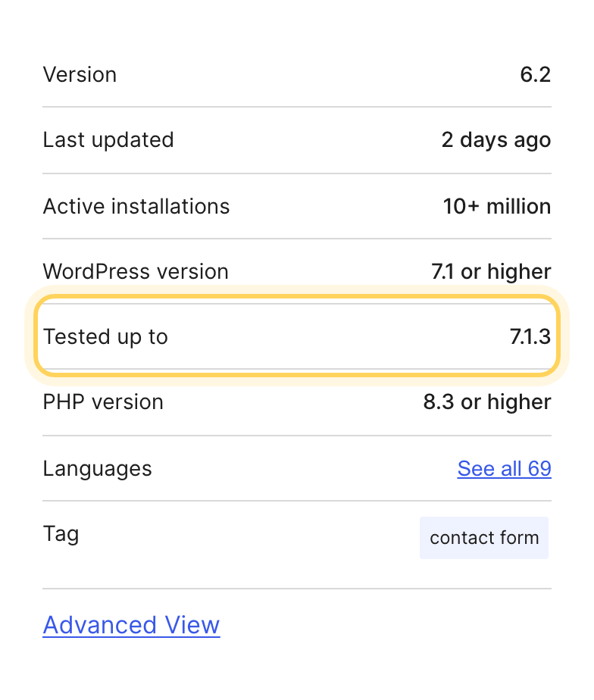Select the "WordPress version" label

(x=136, y=271)
